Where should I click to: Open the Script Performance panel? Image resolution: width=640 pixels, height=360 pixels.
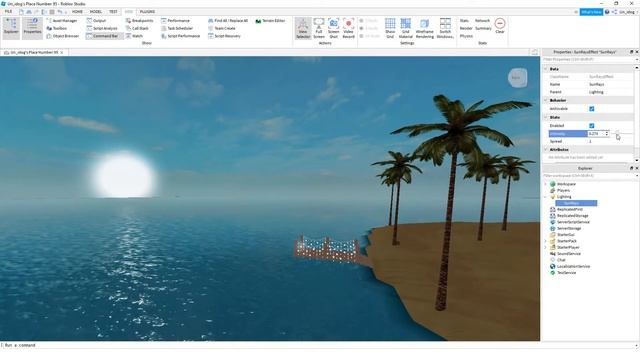181,36
